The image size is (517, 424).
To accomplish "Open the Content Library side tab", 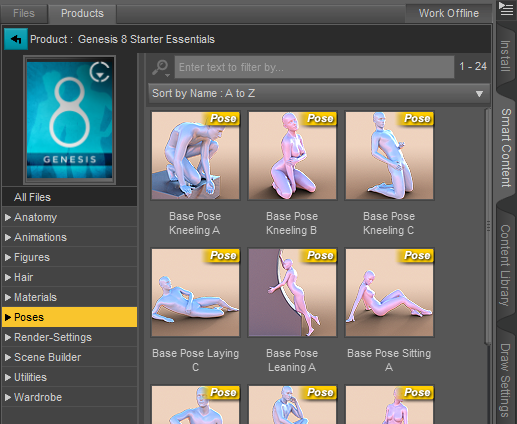I will [x=505, y=265].
